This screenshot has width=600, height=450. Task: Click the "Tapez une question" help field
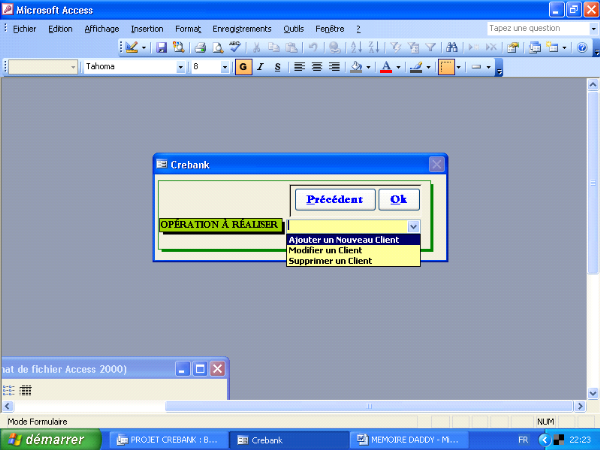[x=530, y=29]
